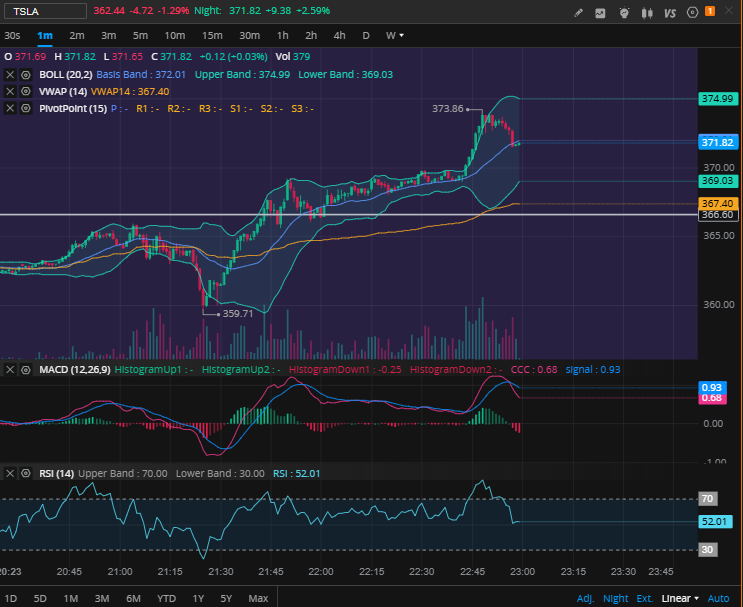Switch to 5m interval
Image resolution: width=743 pixels, height=607 pixels.
(x=140, y=36)
